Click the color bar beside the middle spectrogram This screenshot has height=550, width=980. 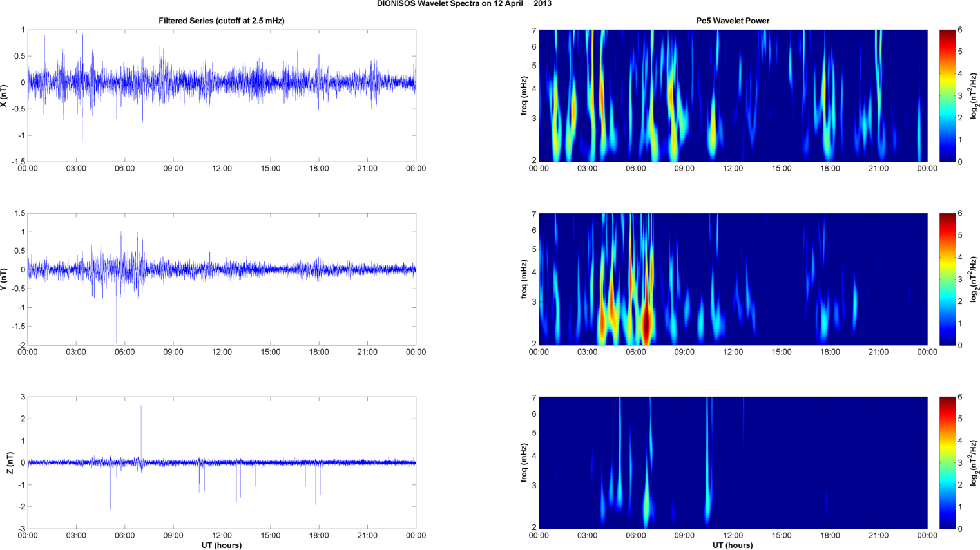948,279
